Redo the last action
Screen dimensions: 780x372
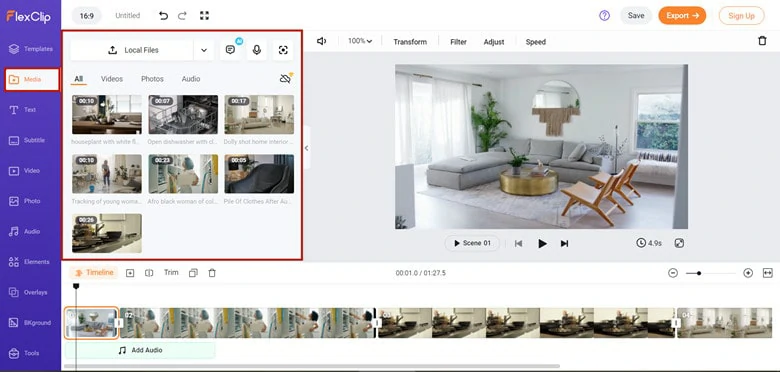(x=182, y=16)
